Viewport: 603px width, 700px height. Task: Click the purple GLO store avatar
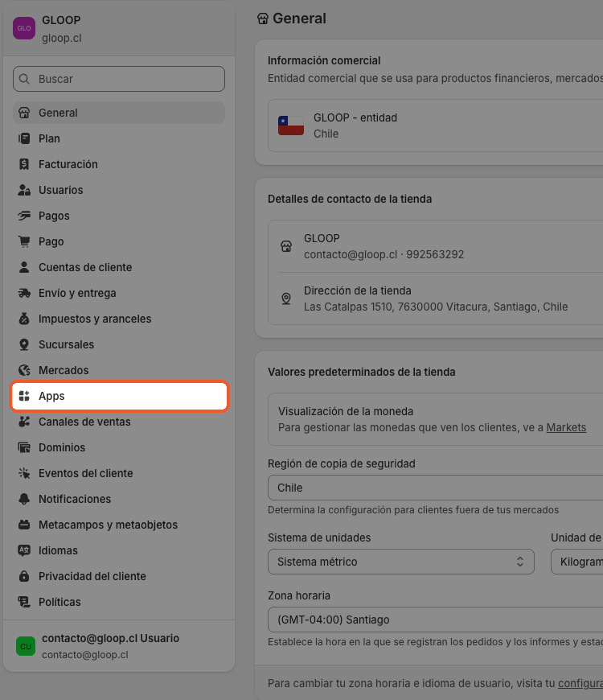pos(24,28)
